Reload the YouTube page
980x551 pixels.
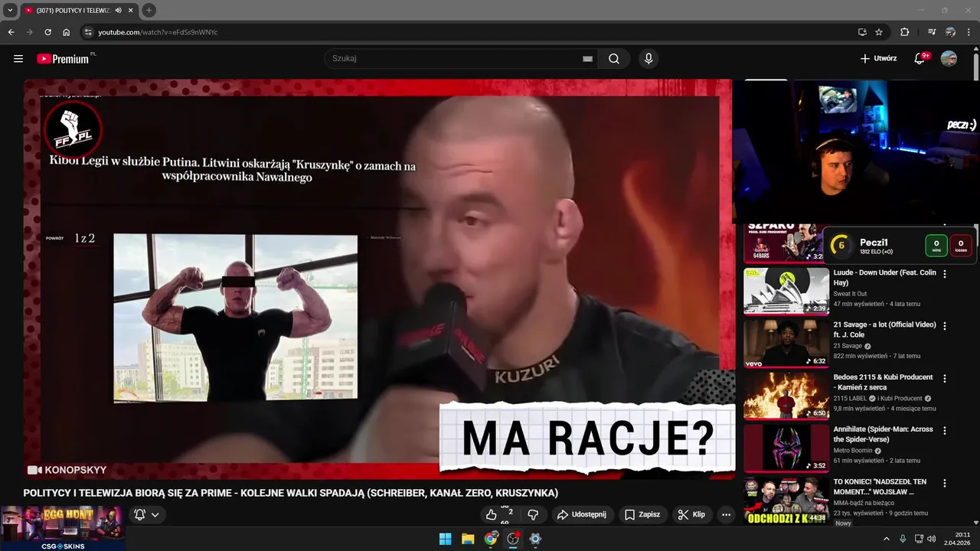click(47, 32)
